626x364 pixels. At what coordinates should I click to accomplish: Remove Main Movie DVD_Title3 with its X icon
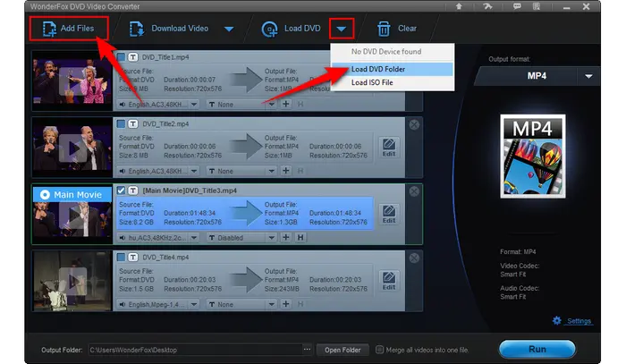coord(414,191)
